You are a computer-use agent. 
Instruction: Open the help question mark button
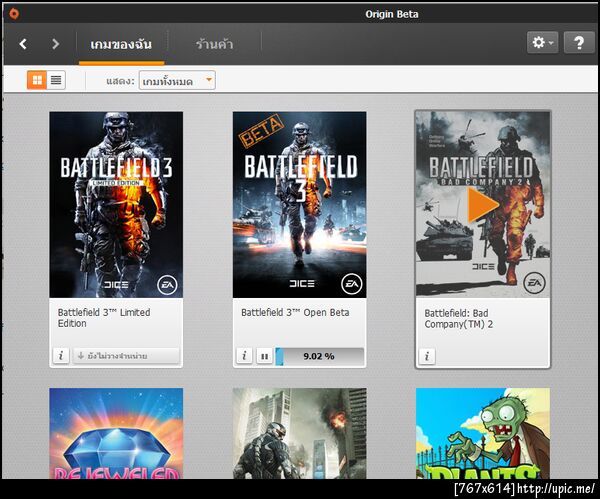click(579, 42)
